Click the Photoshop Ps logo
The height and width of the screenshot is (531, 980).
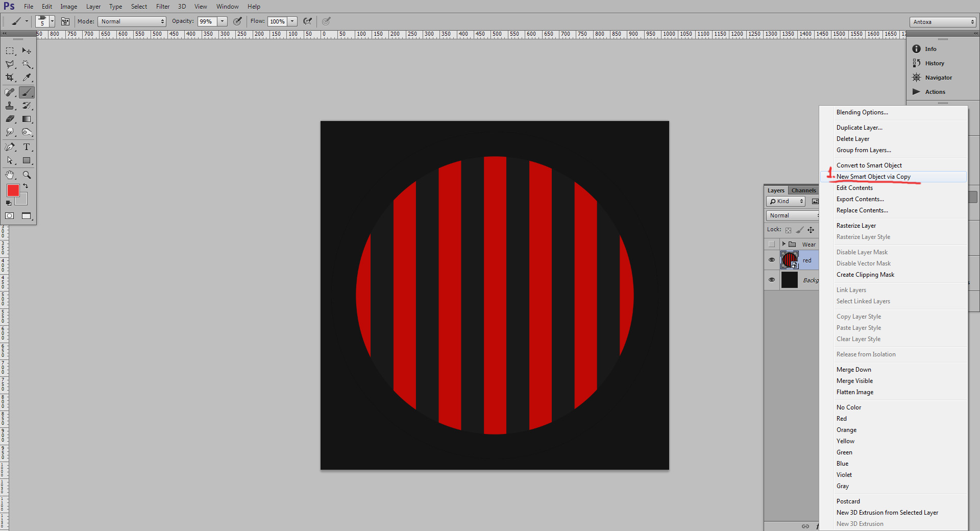9,6
